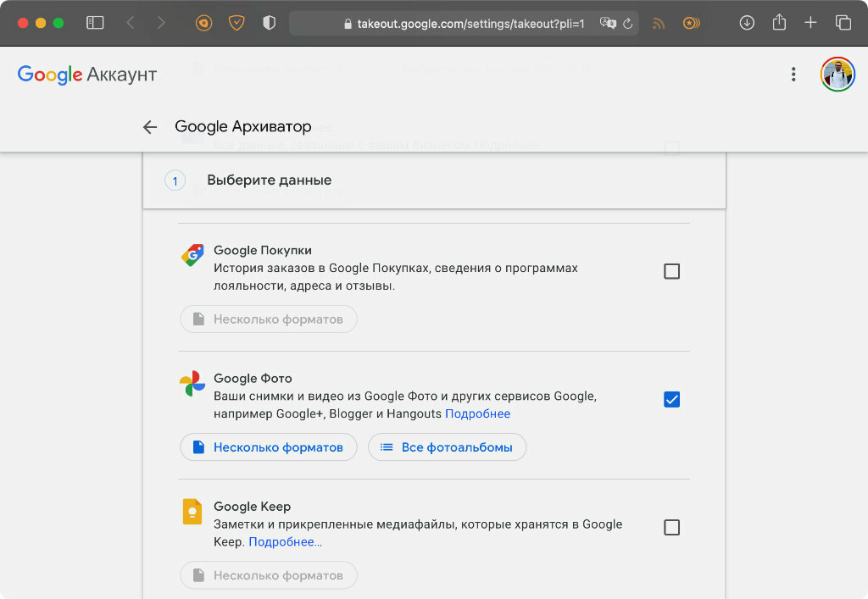Click the back arrow beside Google Архиватор

coord(150,126)
